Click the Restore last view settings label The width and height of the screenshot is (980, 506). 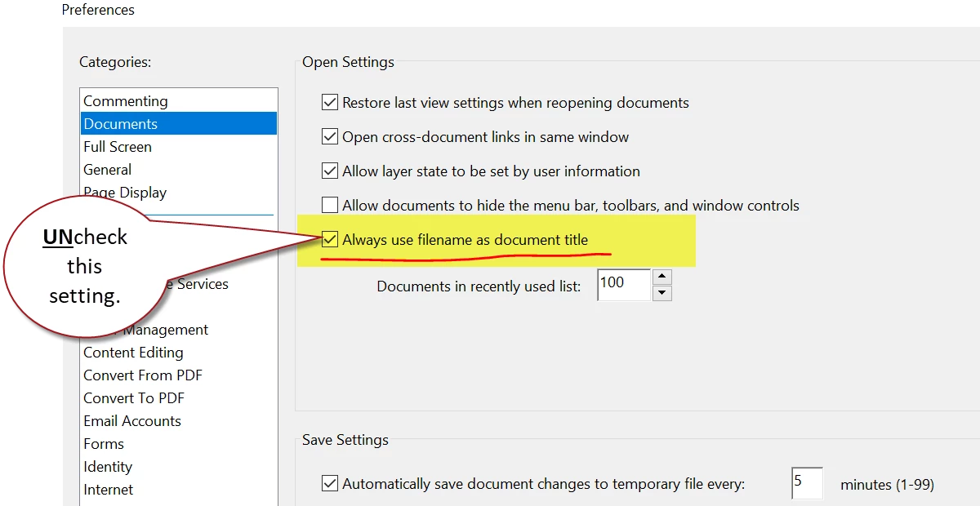[515, 103]
